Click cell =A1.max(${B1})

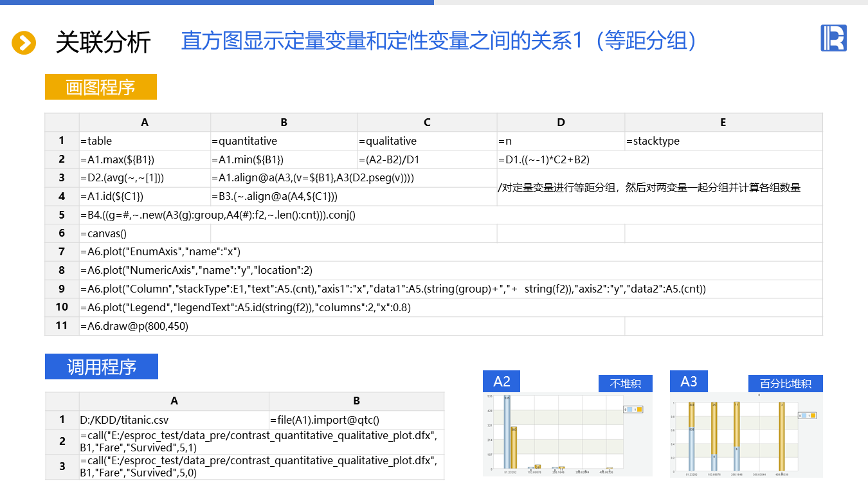[x=145, y=159]
